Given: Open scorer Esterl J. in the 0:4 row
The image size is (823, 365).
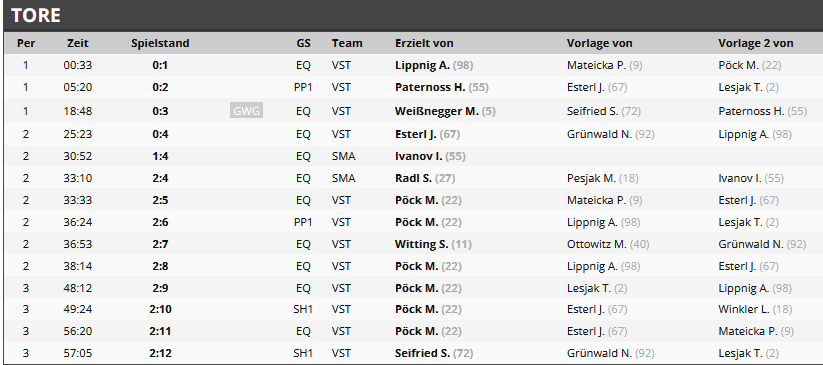Looking at the screenshot, I should click(x=427, y=134).
